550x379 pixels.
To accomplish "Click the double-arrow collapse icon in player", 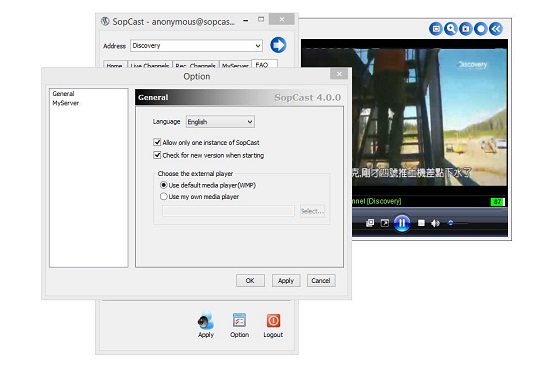I will tap(496, 29).
